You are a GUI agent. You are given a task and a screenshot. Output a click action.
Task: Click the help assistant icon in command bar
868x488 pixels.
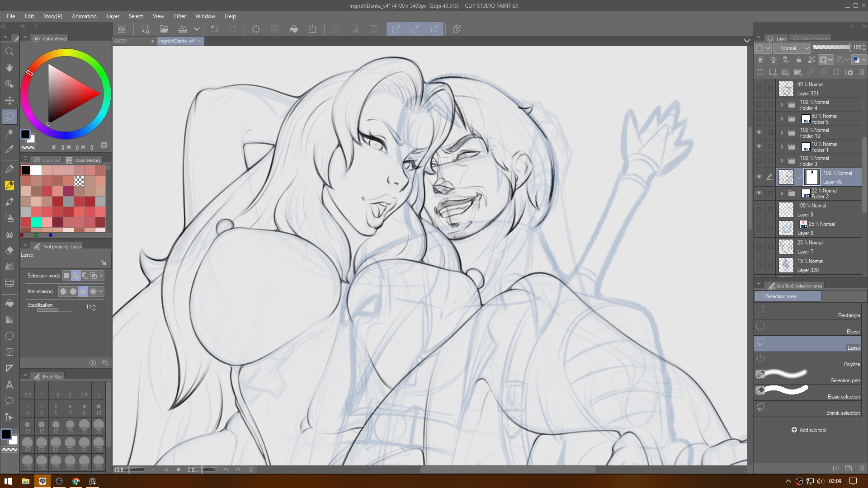pos(457,29)
